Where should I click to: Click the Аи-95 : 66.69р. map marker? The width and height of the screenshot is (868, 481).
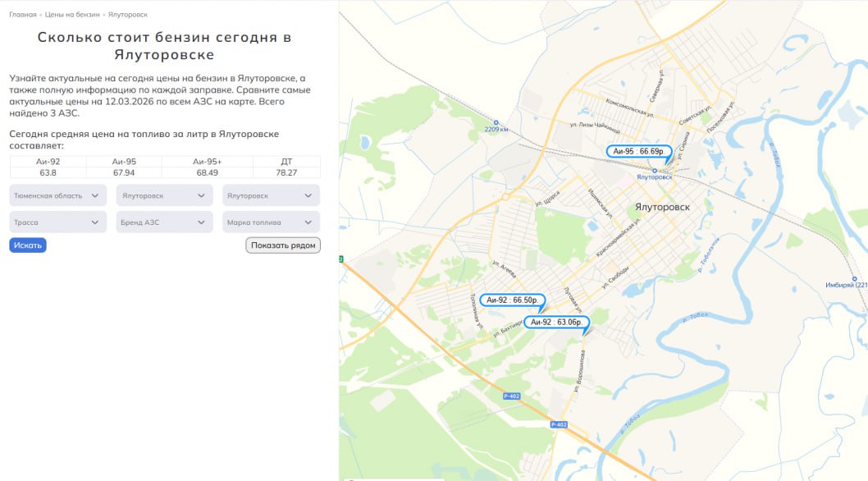pos(638,152)
